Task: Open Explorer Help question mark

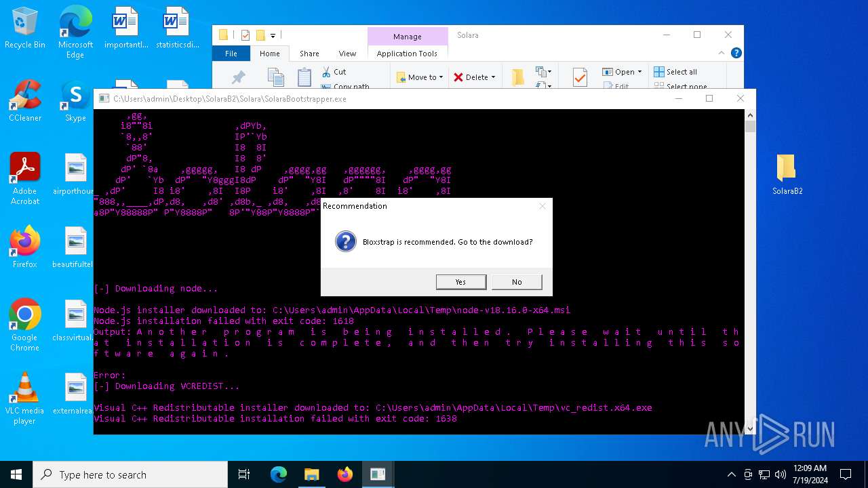Action: (x=736, y=53)
